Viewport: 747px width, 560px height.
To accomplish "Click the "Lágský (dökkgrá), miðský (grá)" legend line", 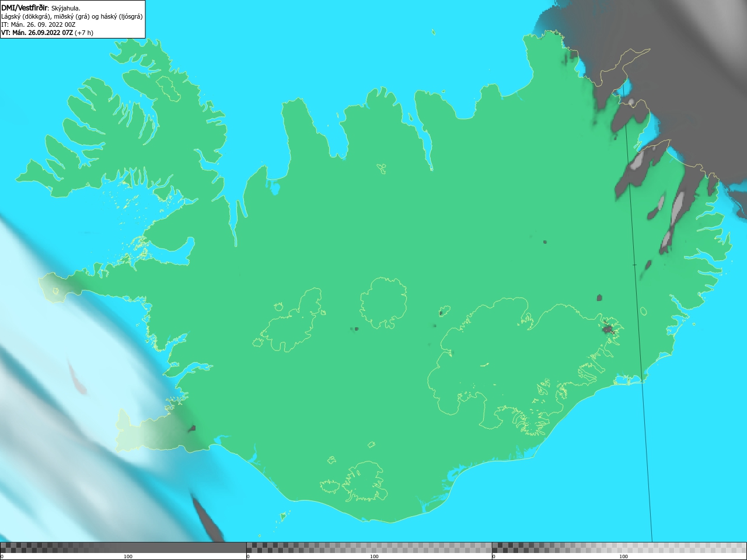I will tap(72, 16).
